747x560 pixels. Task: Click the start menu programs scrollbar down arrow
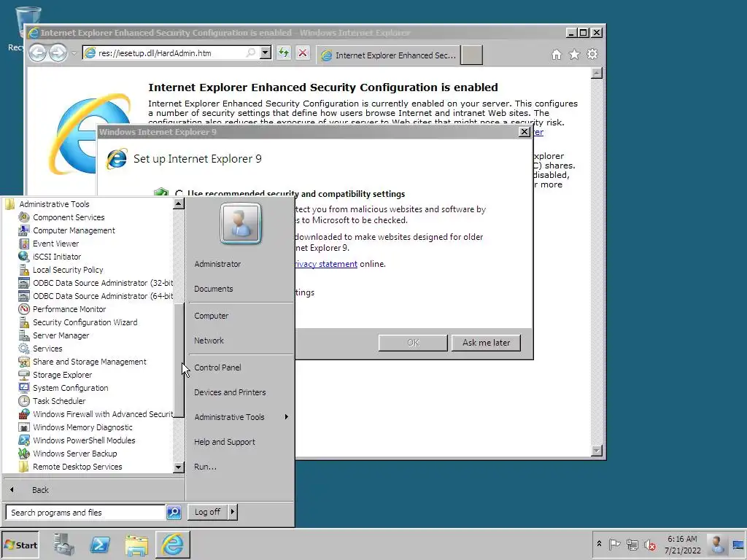pos(179,467)
